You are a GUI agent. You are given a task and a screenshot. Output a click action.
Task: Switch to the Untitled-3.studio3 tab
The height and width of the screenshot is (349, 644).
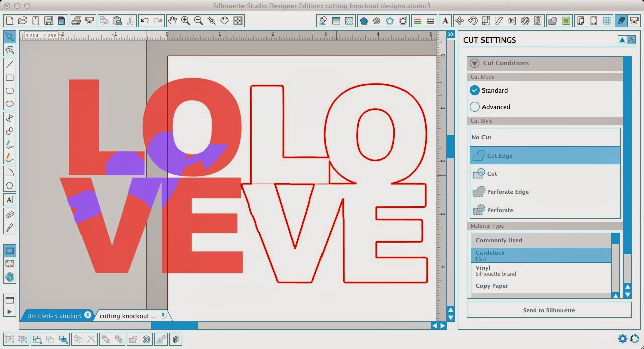point(54,316)
